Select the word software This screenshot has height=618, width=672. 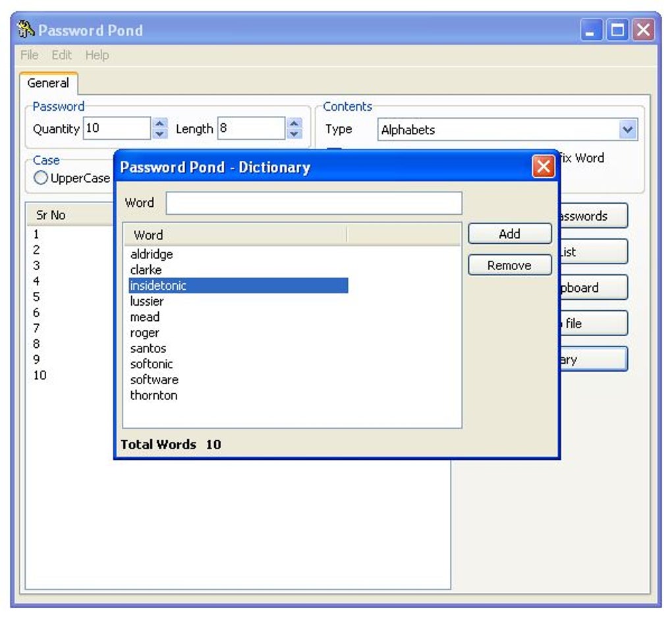[x=154, y=379]
